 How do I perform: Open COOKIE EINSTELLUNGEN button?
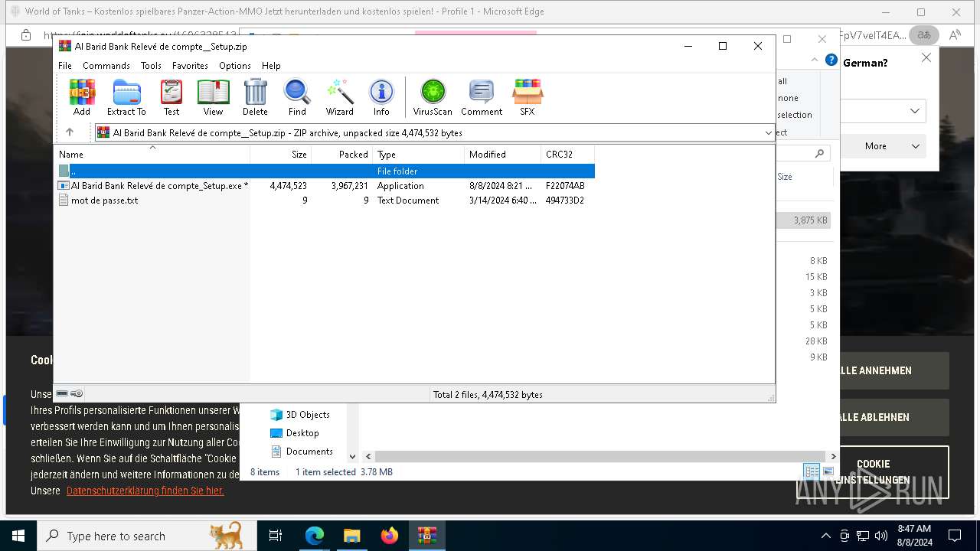(x=874, y=471)
